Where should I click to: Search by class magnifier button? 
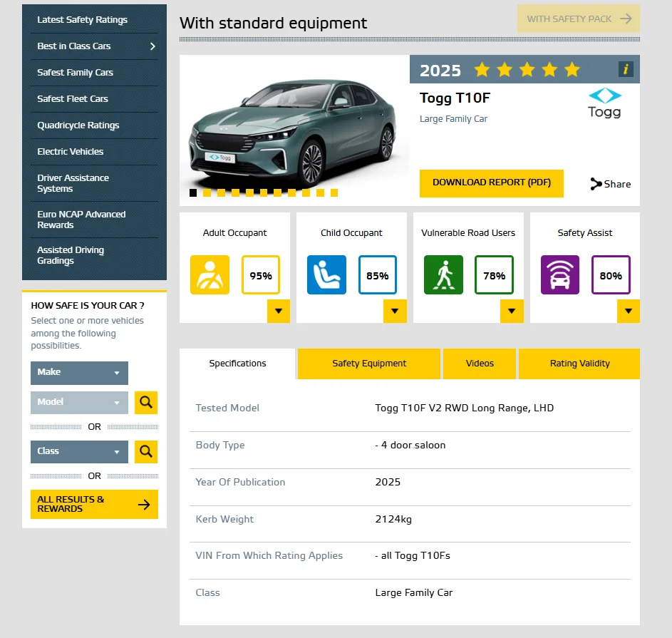[x=146, y=452]
